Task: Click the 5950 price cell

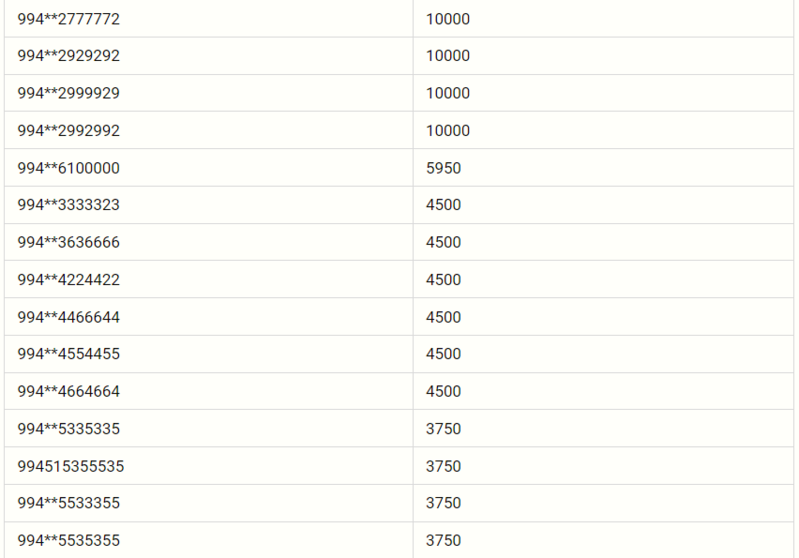Action: (443, 168)
